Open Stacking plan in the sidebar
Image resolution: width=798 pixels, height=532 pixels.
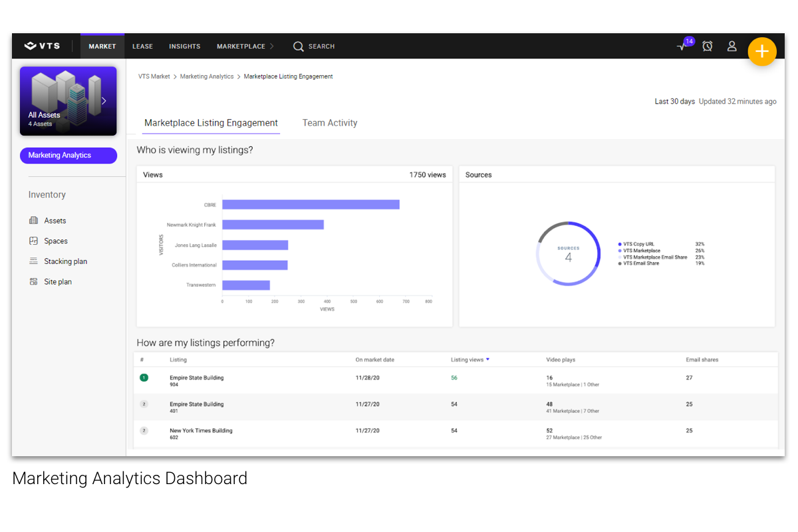tap(66, 262)
